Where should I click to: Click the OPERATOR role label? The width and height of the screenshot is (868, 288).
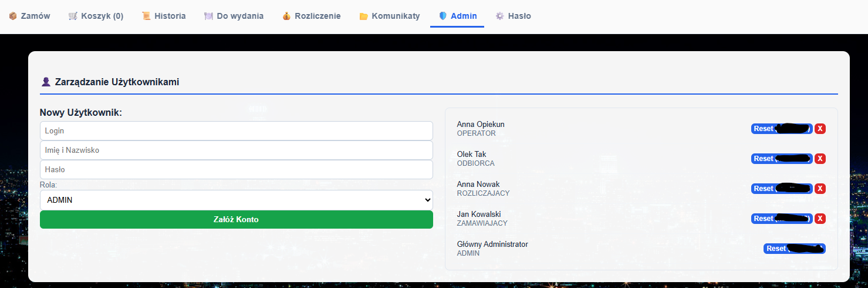click(x=476, y=133)
